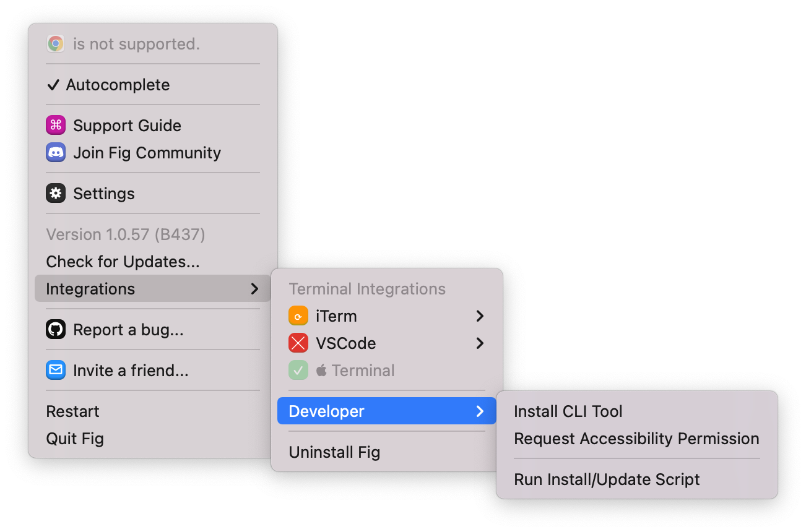Select Request Accessibility Permission
Viewport: 806px width, 532px height.
637,439
